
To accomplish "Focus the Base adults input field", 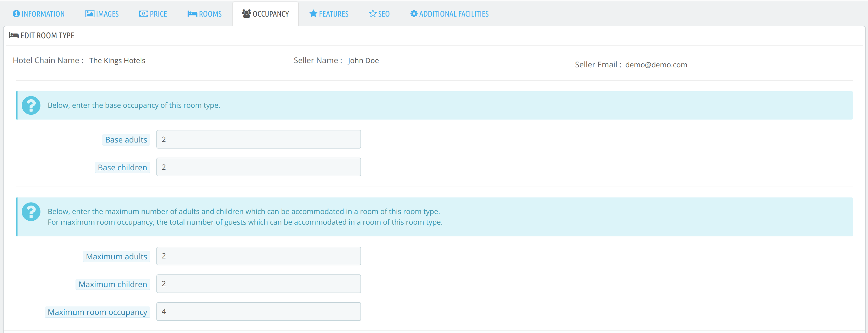I will [x=258, y=139].
